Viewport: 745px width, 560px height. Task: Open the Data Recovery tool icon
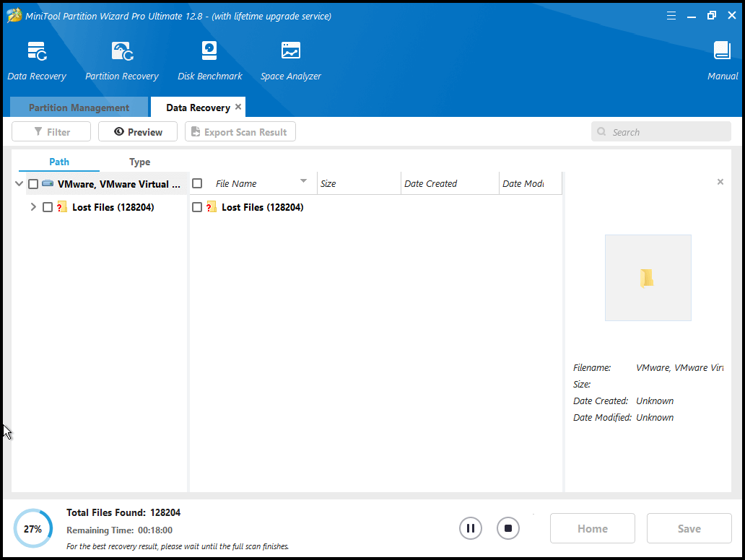click(x=37, y=51)
